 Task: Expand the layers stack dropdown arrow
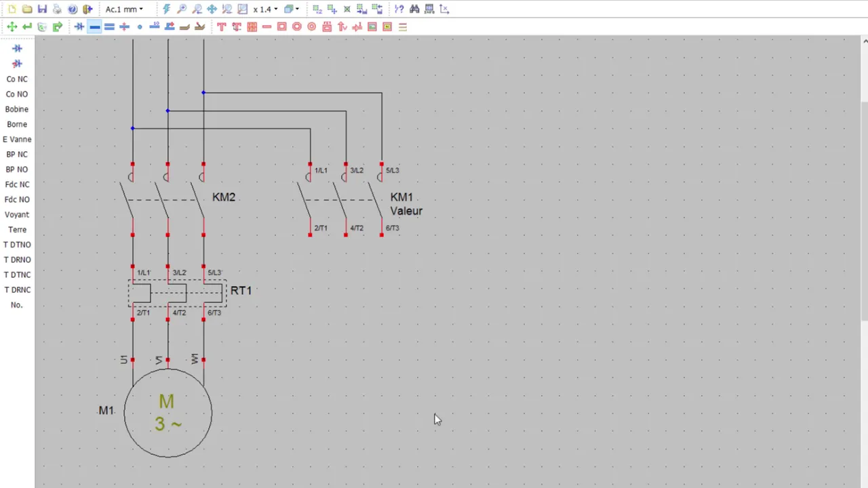pos(297,9)
